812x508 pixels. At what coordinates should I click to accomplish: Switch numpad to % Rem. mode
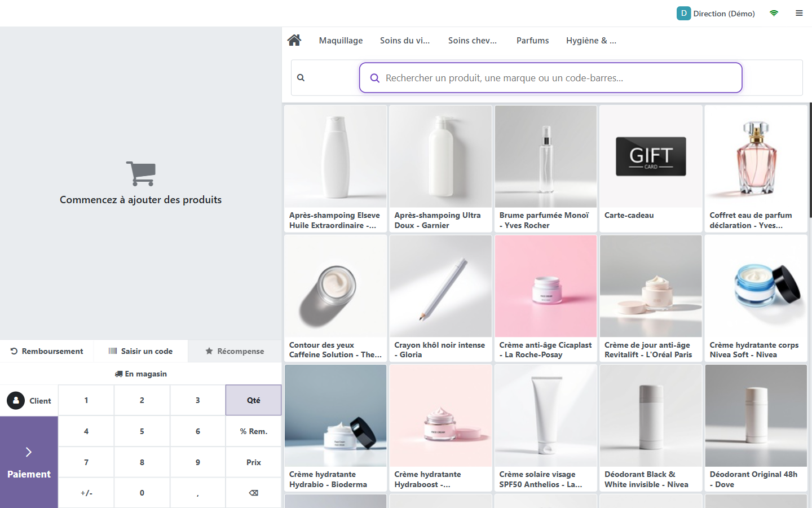pos(254,431)
